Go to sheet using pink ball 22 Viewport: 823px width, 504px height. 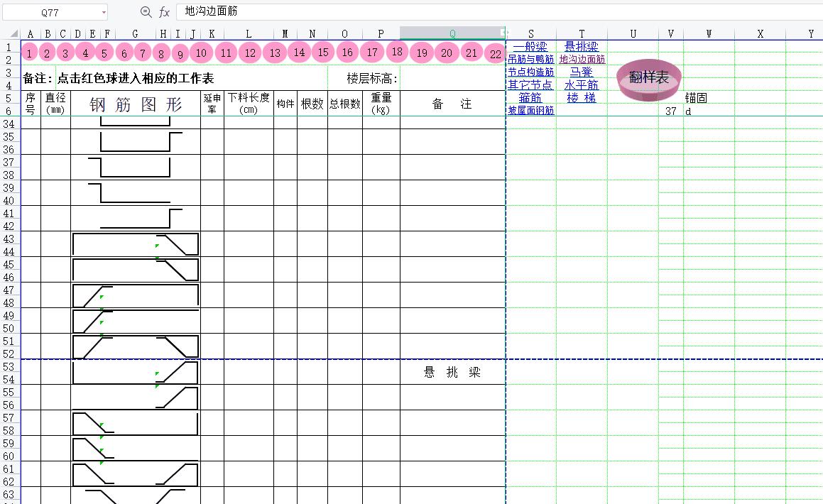tap(496, 54)
